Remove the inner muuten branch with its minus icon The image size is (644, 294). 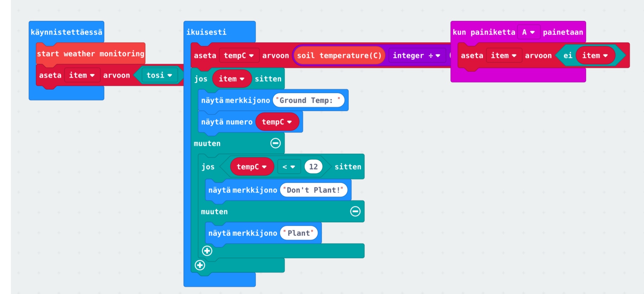click(x=355, y=211)
